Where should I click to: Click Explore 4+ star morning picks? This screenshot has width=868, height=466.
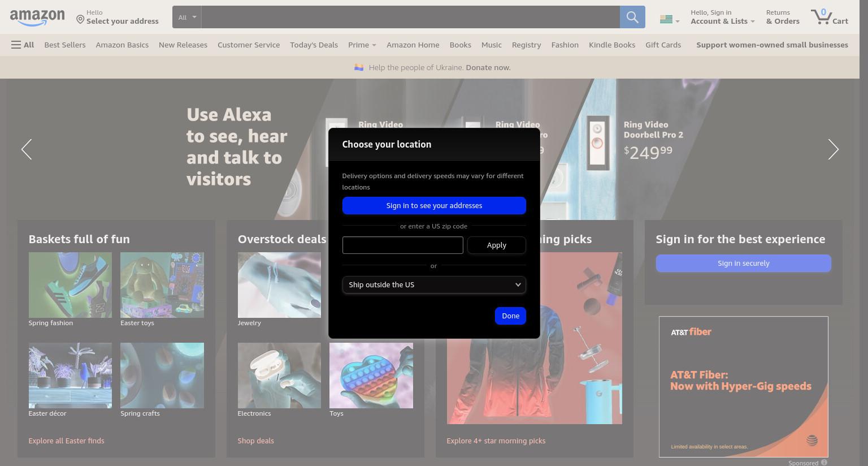496,441
